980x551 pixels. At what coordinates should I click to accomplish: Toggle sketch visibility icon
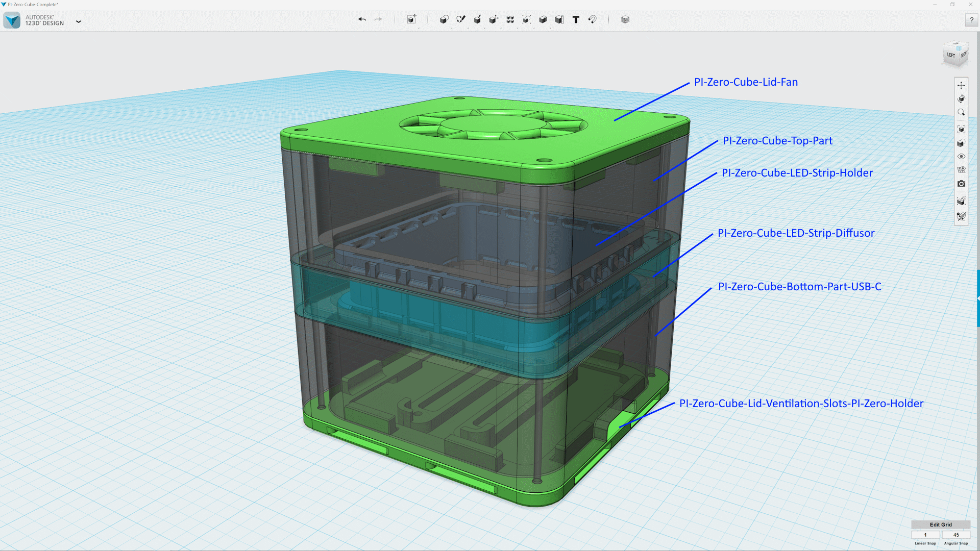(x=961, y=217)
